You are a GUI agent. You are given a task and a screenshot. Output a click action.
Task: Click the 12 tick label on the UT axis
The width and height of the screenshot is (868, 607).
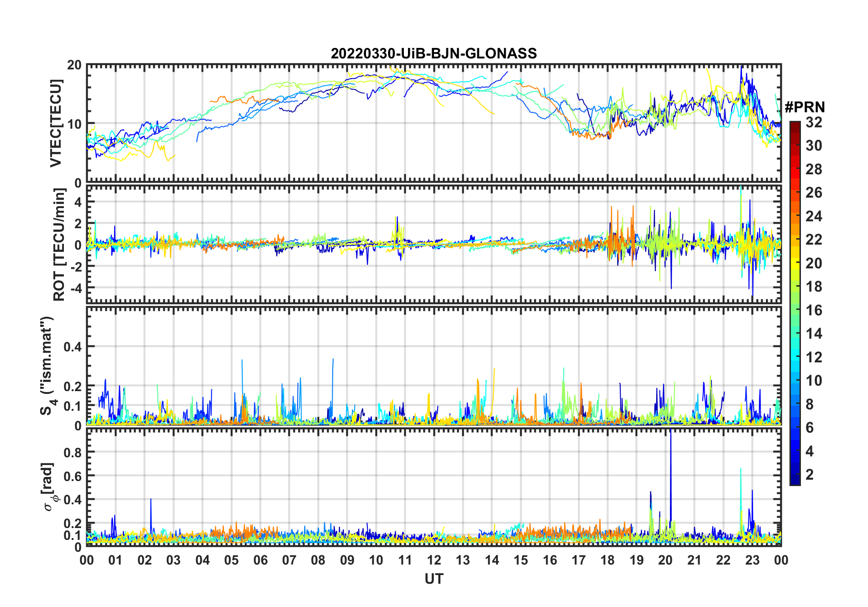pyautogui.click(x=434, y=560)
